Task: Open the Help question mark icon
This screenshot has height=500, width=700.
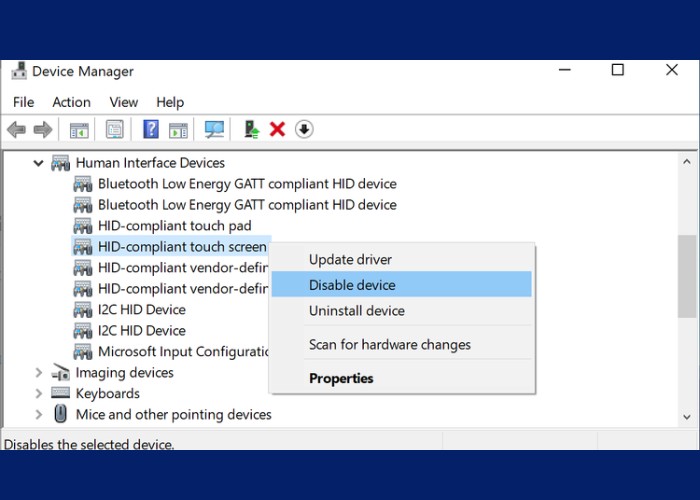Action: click(151, 129)
